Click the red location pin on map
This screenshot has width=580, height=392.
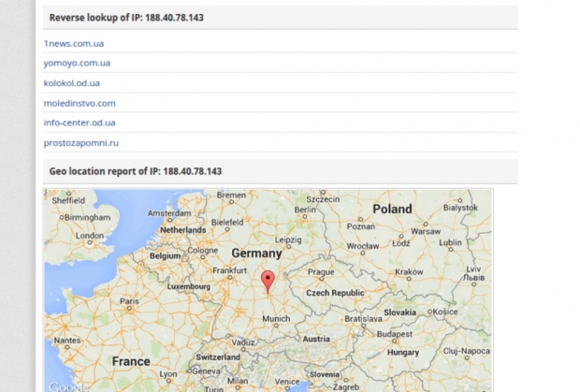click(268, 281)
